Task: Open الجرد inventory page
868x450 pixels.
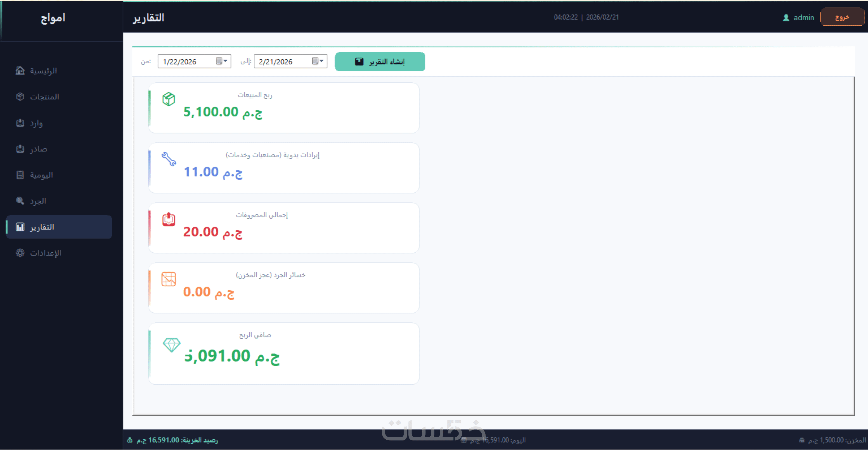Action: point(38,201)
